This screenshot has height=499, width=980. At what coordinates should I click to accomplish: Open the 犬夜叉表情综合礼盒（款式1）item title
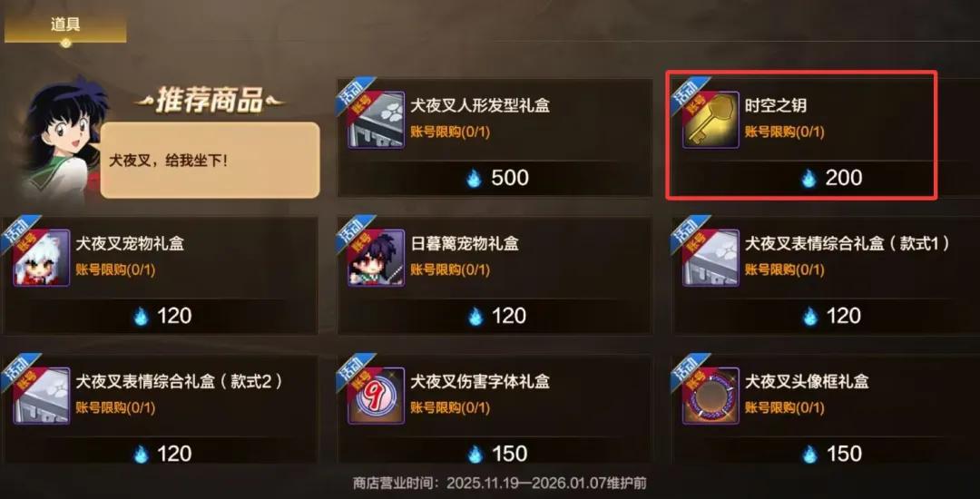(847, 243)
